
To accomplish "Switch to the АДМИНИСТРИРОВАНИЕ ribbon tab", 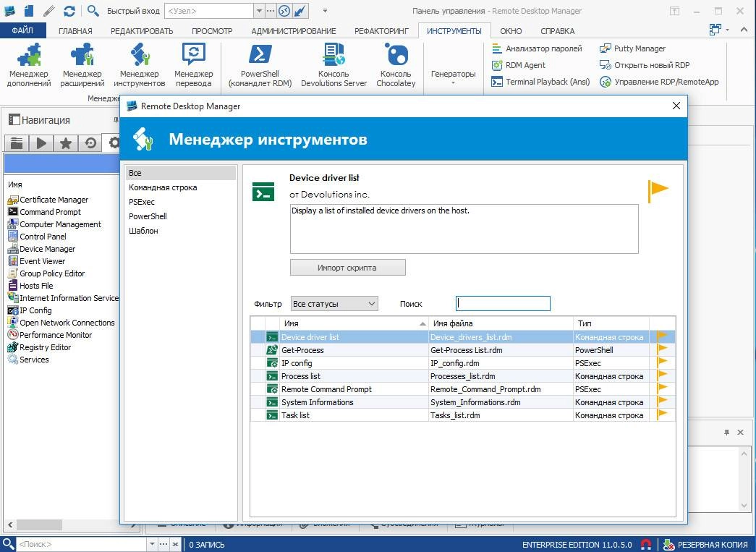I will tap(294, 31).
